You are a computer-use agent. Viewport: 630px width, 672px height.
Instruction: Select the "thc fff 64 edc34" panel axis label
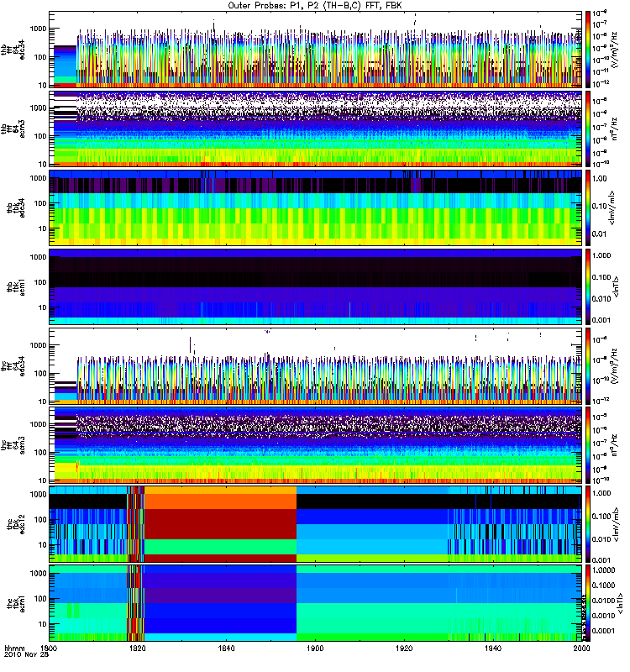13,366
